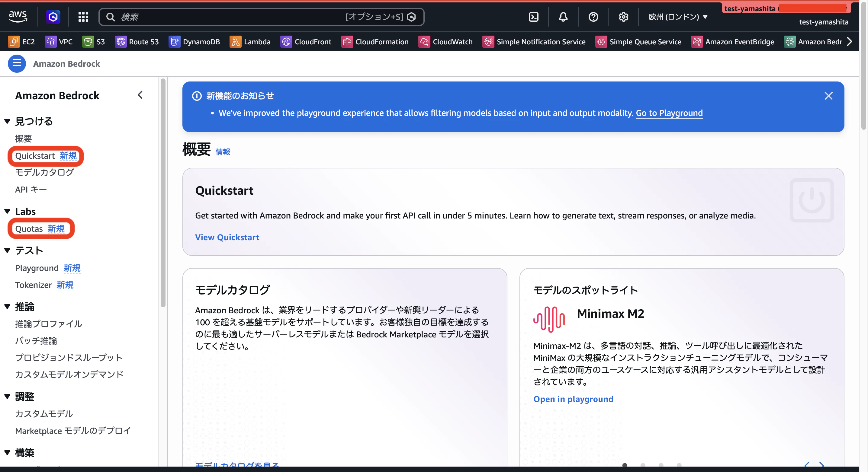Open Simple Queue Service shortcut
The height and width of the screenshot is (472, 868).
[x=638, y=42]
